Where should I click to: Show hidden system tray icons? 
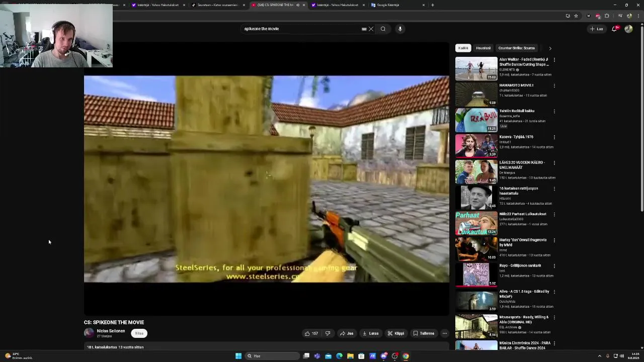coord(599,356)
